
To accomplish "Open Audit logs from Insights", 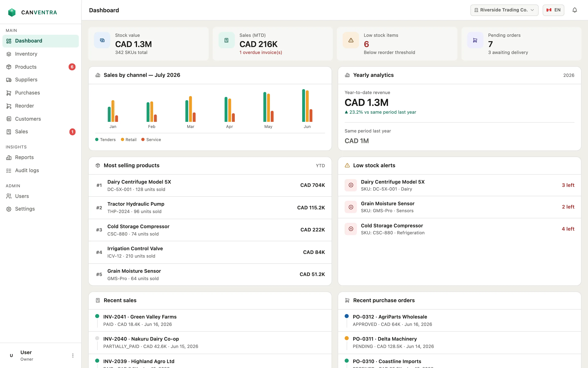I will click(x=41, y=171).
